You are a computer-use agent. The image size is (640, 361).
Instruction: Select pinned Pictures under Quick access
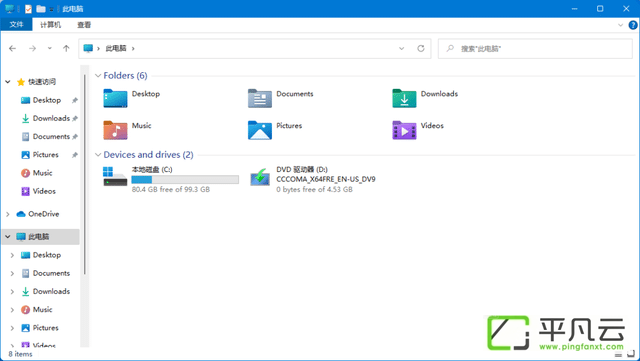[x=45, y=155]
